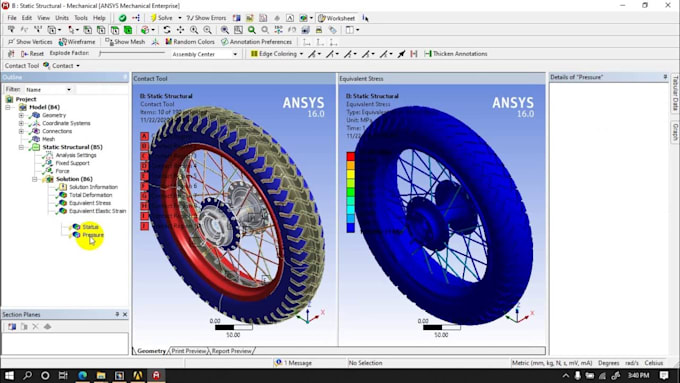
Task: Select Equivalent Elastic Strain result
Action: (x=97, y=211)
